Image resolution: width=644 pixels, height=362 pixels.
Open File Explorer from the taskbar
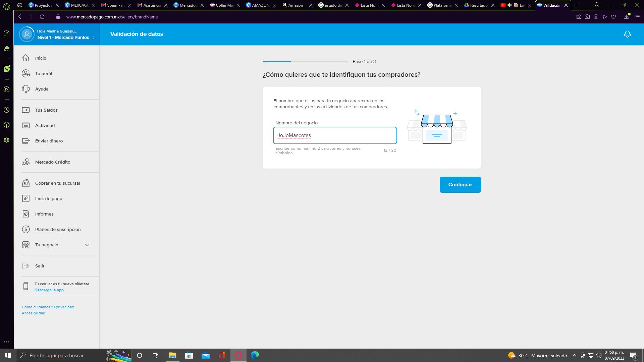click(x=172, y=355)
